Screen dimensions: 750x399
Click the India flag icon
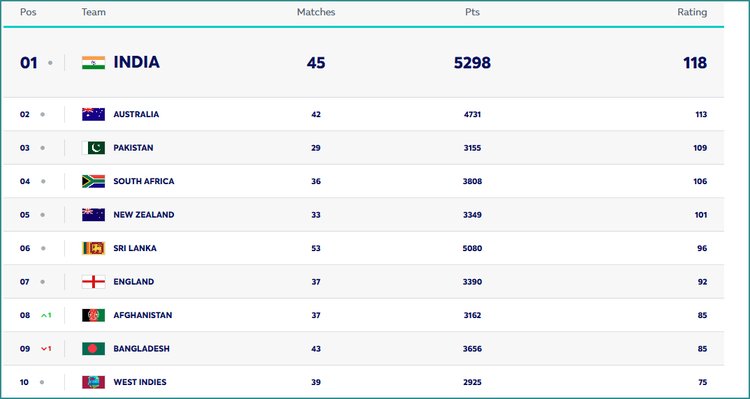click(93, 63)
